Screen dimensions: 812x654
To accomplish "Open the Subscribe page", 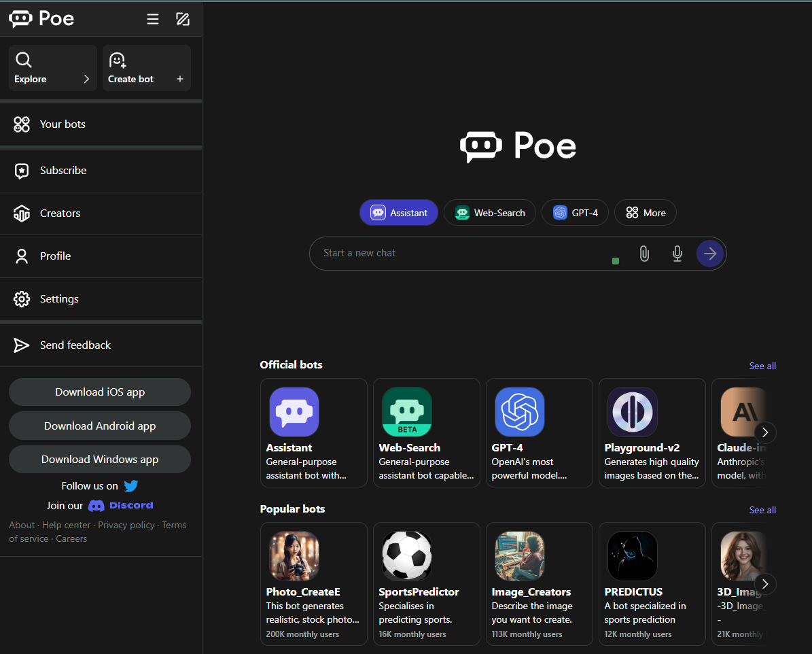I will click(x=101, y=171).
